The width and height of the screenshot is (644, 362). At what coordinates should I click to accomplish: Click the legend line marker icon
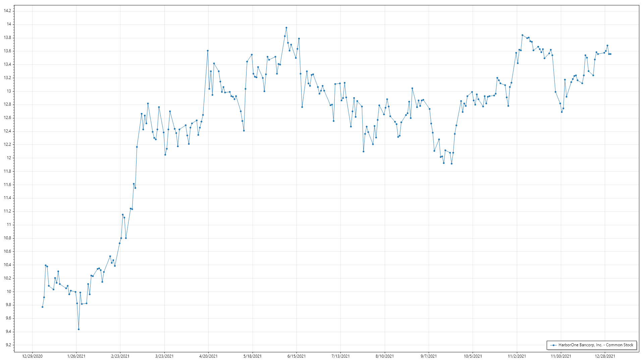pyautogui.click(x=553, y=345)
